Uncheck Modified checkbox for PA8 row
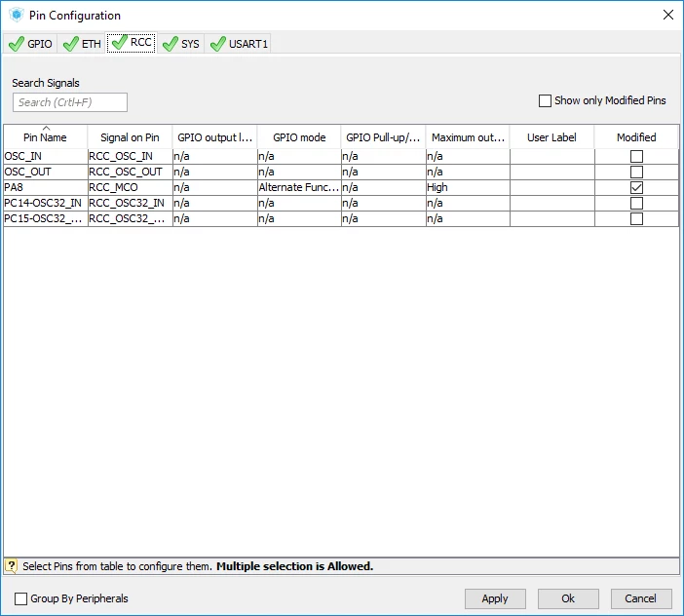Screen dimensions: 684x616 tap(636, 187)
